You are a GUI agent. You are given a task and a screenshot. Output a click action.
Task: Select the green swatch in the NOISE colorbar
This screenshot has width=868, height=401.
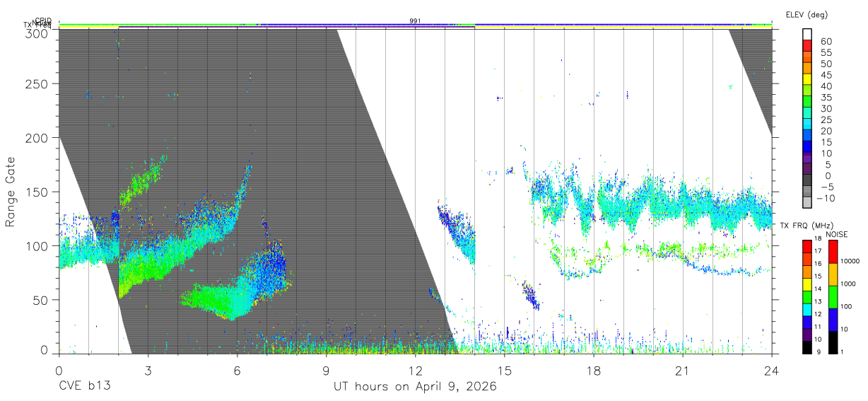(833, 296)
